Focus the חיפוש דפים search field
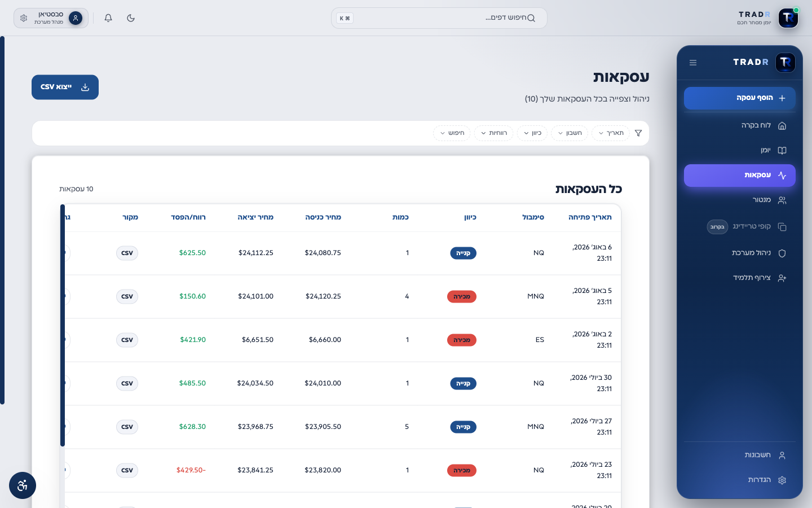This screenshot has height=508, width=812. tap(439, 18)
